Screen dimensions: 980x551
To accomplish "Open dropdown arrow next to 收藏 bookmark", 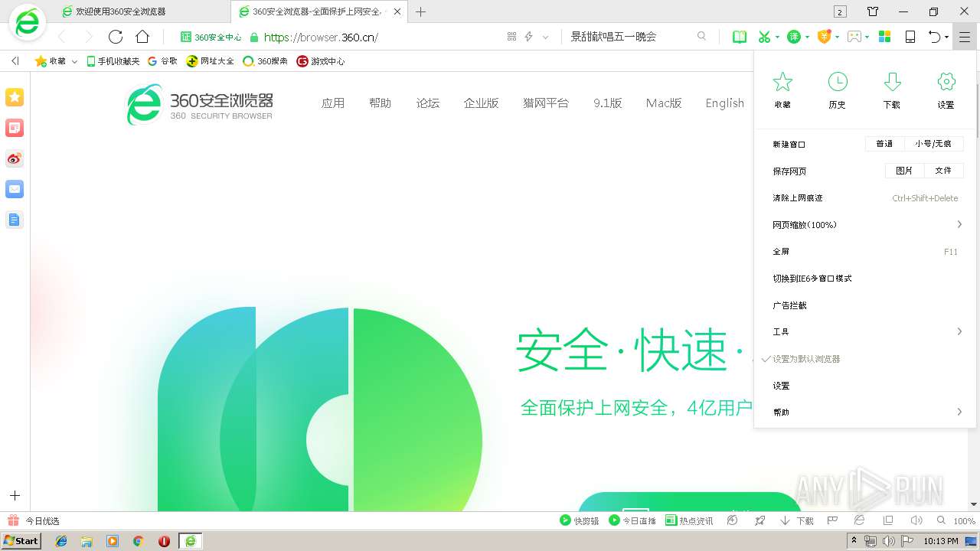I will (x=74, y=61).
